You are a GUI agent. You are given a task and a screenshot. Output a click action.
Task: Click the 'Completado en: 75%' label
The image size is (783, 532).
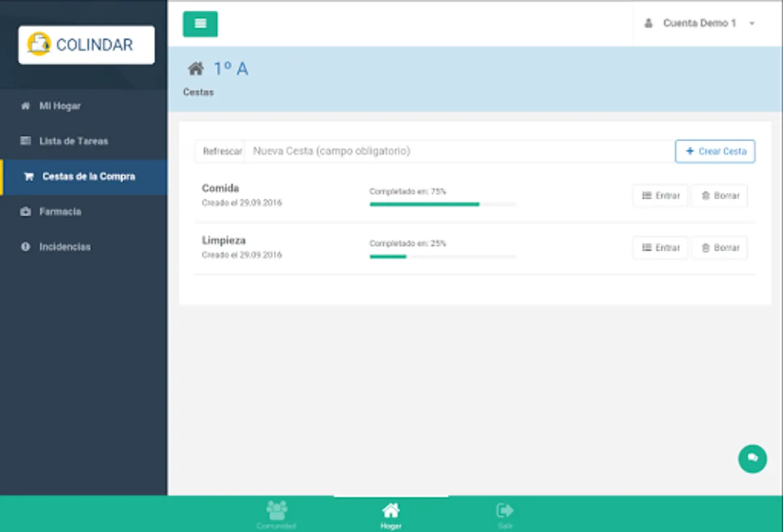tap(407, 192)
